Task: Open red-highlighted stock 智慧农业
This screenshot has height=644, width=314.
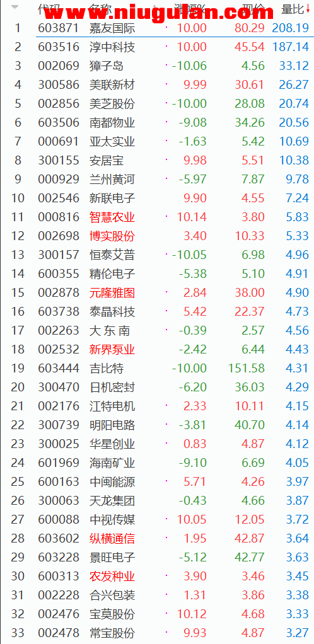Action: click(112, 217)
